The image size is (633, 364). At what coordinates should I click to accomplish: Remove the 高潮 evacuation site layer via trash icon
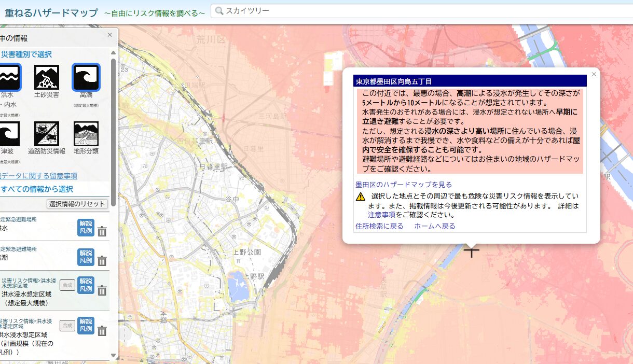[x=102, y=261]
